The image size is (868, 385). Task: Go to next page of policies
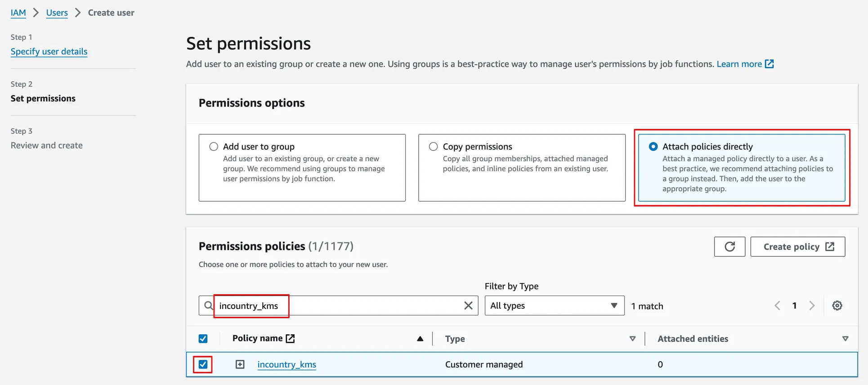(811, 305)
